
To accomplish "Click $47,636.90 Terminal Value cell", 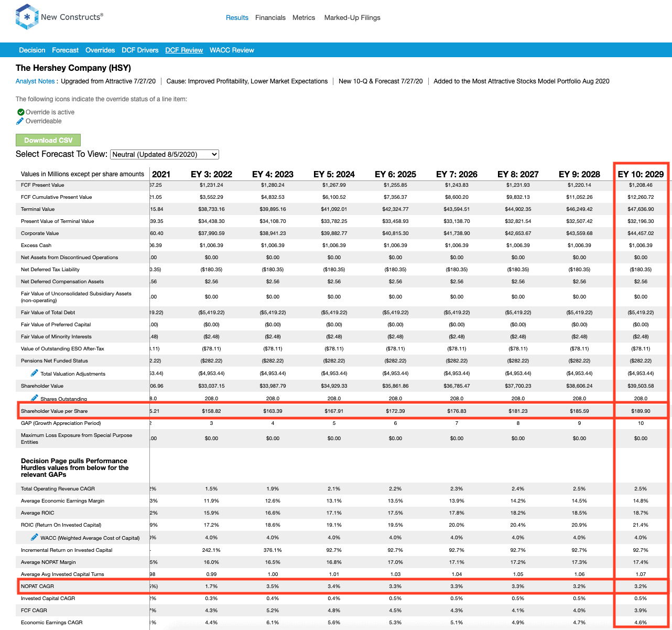I will 641,209.
